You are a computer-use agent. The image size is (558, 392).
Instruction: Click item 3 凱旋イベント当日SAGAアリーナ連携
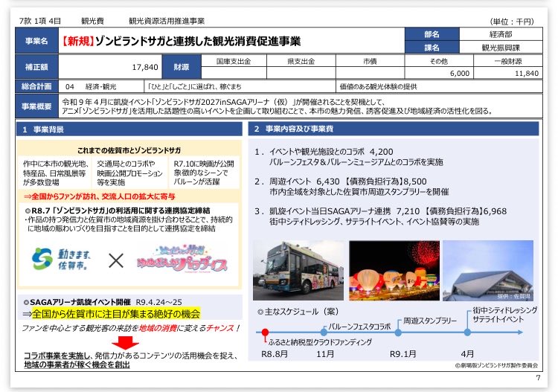380,211
